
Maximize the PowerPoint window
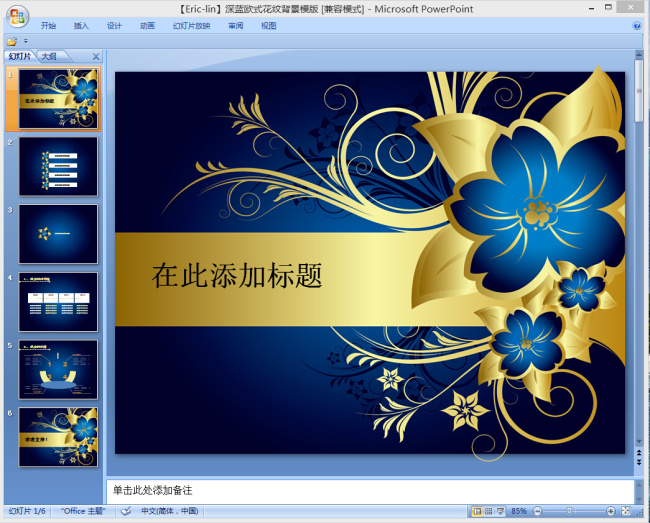click(x=608, y=7)
